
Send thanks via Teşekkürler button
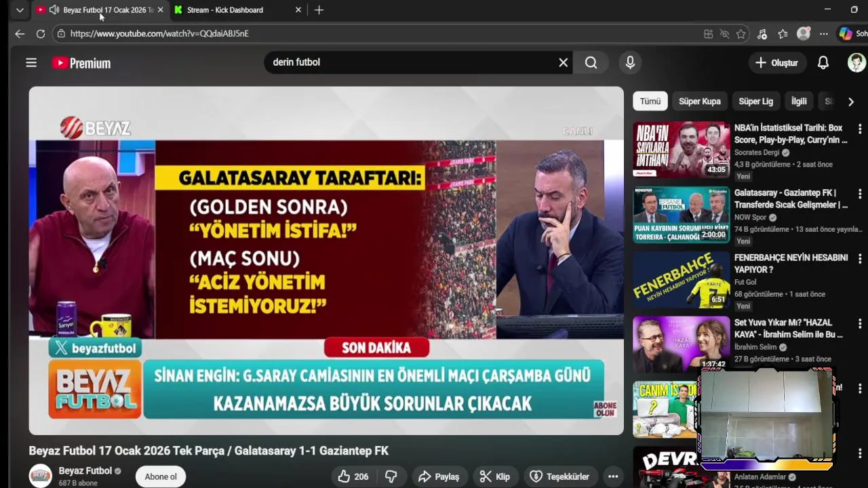pos(560,476)
